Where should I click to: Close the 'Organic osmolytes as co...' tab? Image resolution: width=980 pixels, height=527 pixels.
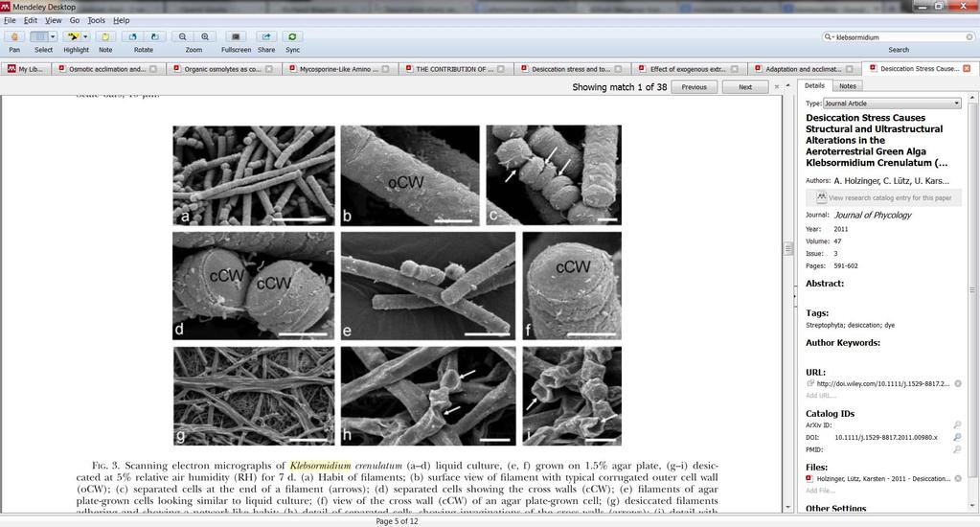pos(269,69)
